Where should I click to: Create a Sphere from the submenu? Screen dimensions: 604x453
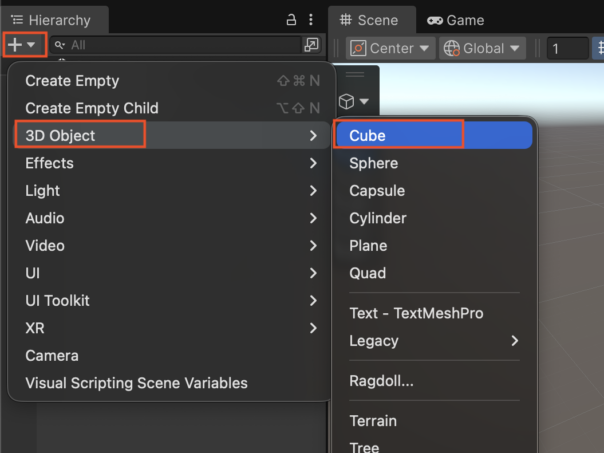click(x=373, y=163)
